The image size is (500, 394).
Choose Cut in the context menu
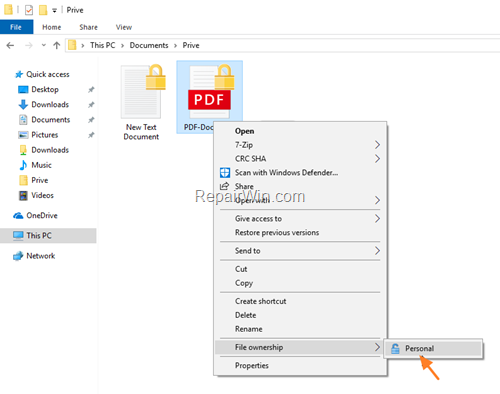click(x=241, y=269)
